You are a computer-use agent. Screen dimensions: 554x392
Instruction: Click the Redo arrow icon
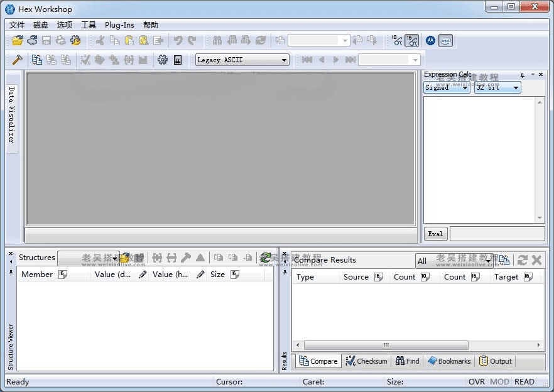[192, 40]
